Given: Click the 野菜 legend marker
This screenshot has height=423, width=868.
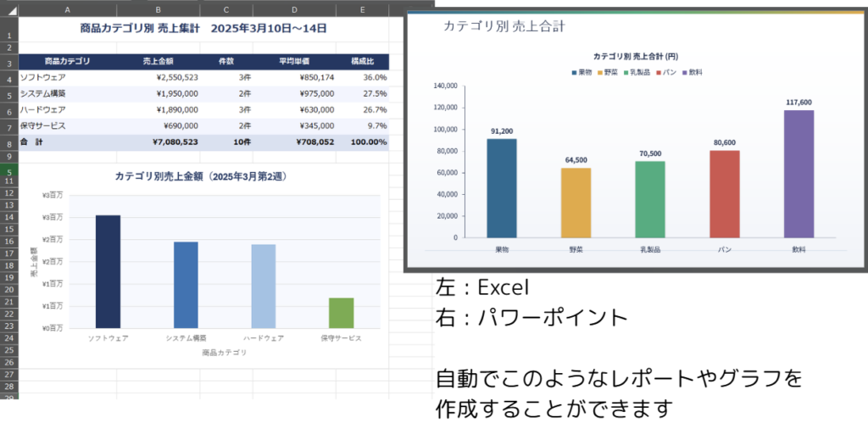Looking at the screenshot, I should click(600, 73).
